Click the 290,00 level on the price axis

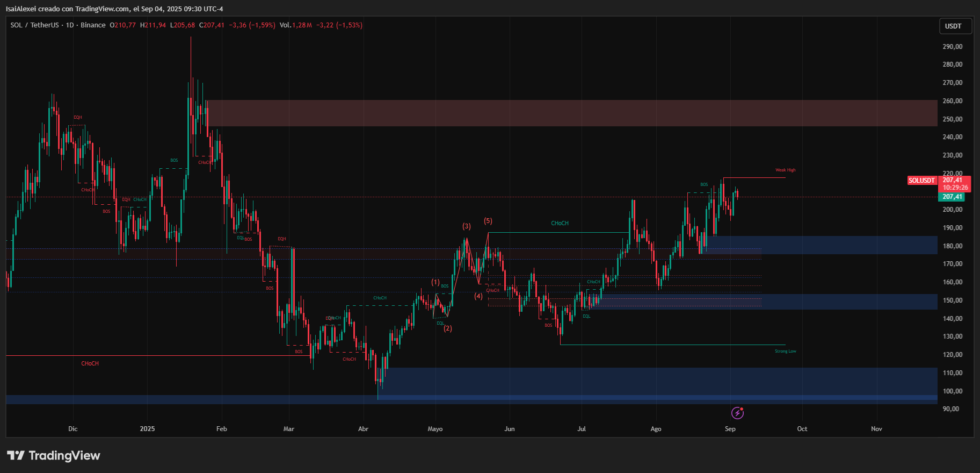click(x=952, y=47)
